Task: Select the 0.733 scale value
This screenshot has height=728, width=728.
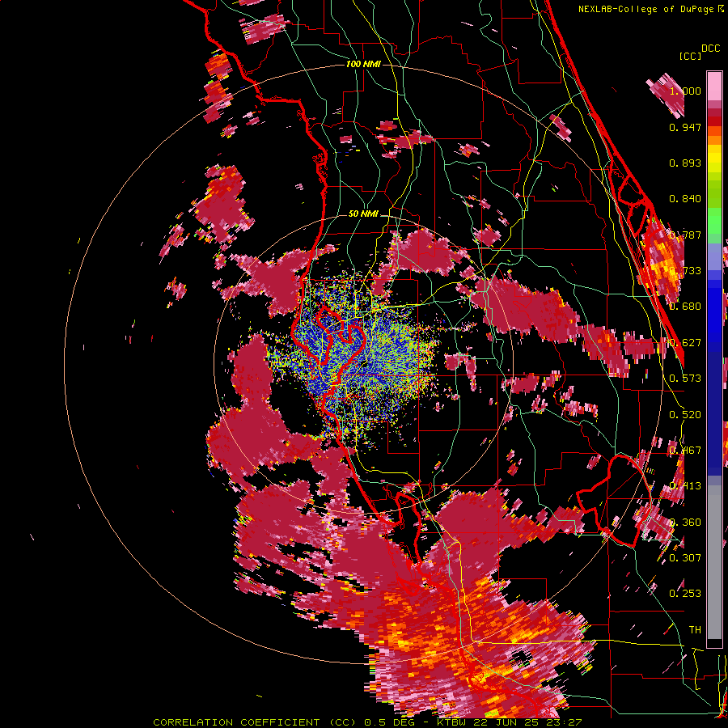Action: (685, 271)
